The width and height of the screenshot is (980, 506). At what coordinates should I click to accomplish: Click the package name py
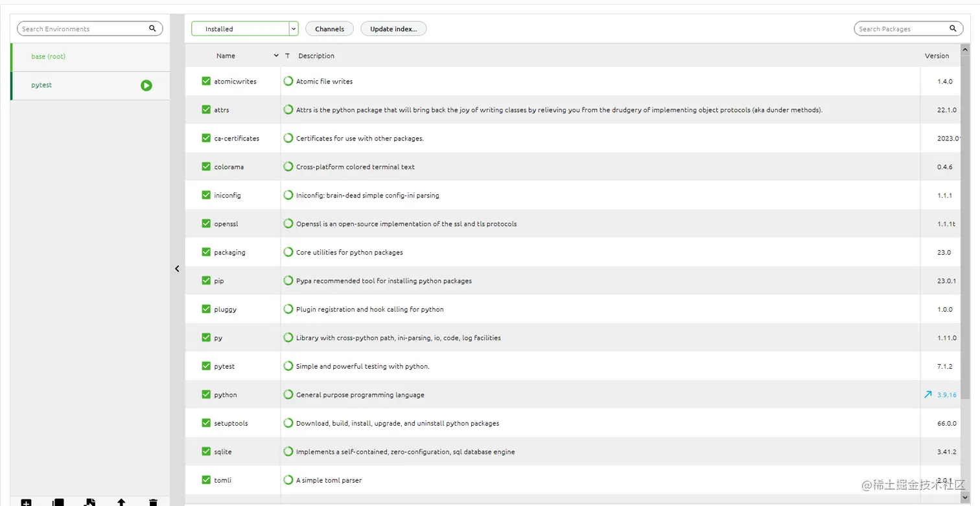(x=218, y=338)
